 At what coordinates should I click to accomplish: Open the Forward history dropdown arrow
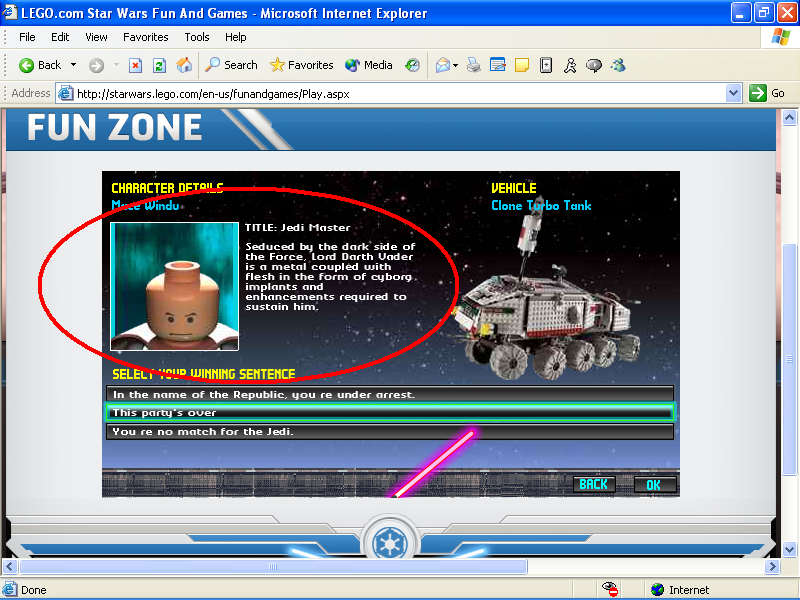116,65
